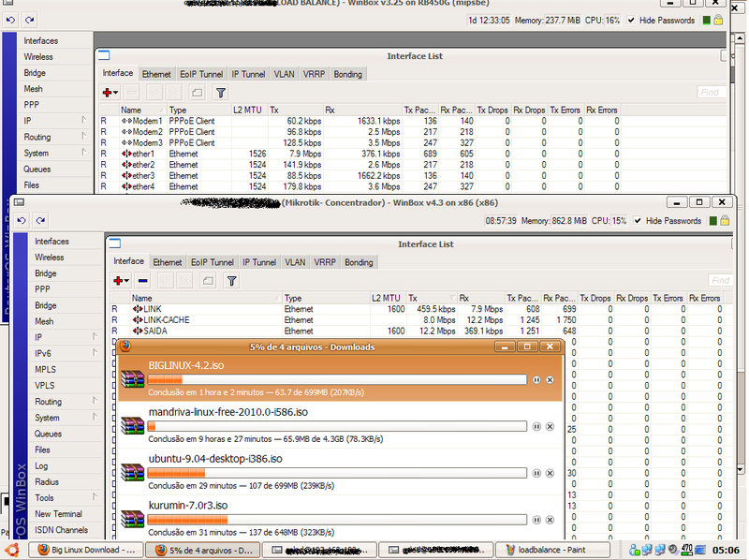The width and height of the screenshot is (749, 560).
Task: Switch to the EoIP Tunnel tab in the Concentrador Interface List
Action: click(x=213, y=262)
